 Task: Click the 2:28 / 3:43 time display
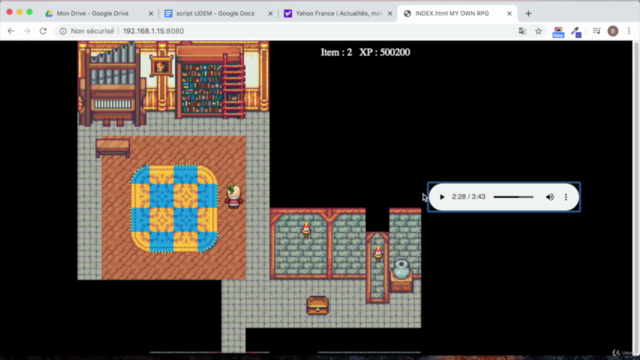pyautogui.click(x=469, y=197)
